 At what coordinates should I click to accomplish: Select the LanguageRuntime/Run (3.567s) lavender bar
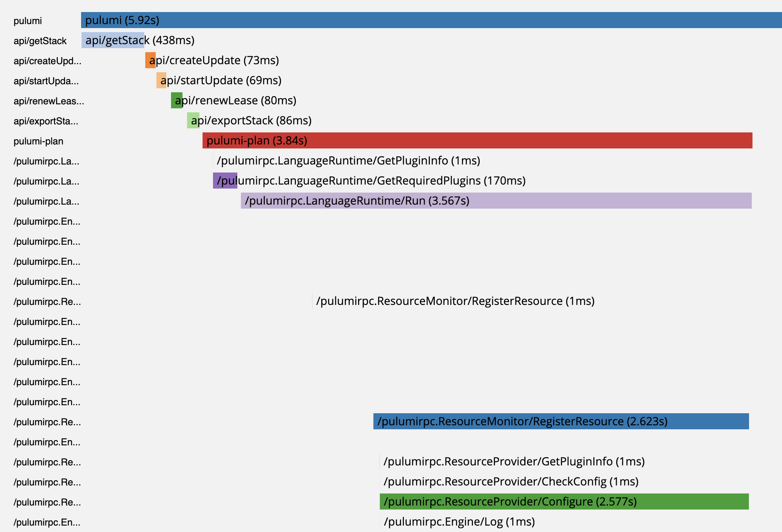pyautogui.click(x=482, y=201)
